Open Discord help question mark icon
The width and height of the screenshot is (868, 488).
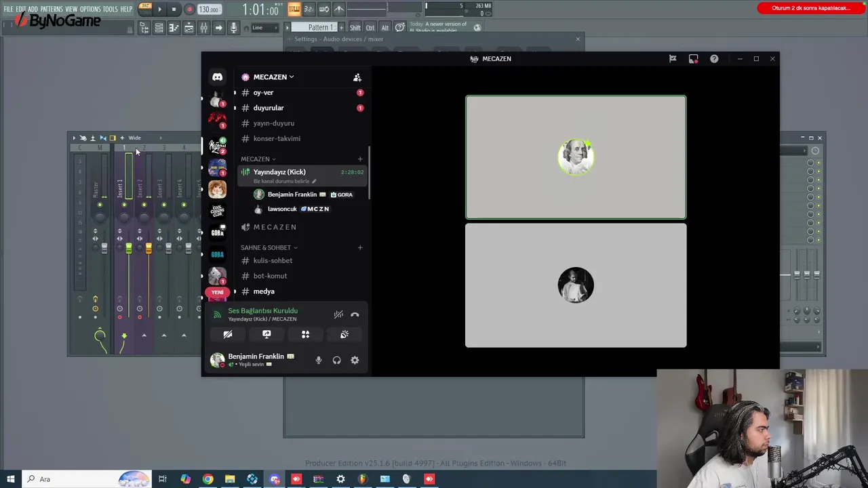click(x=714, y=59)
